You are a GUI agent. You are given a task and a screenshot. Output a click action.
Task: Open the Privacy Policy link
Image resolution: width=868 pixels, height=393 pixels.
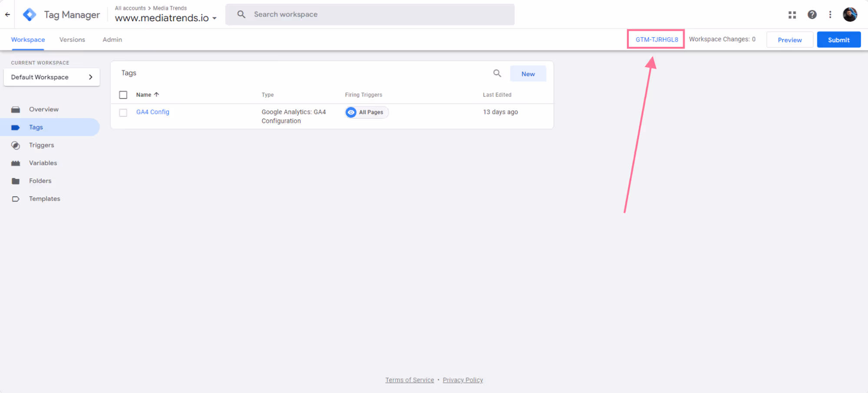pos(463,380)
